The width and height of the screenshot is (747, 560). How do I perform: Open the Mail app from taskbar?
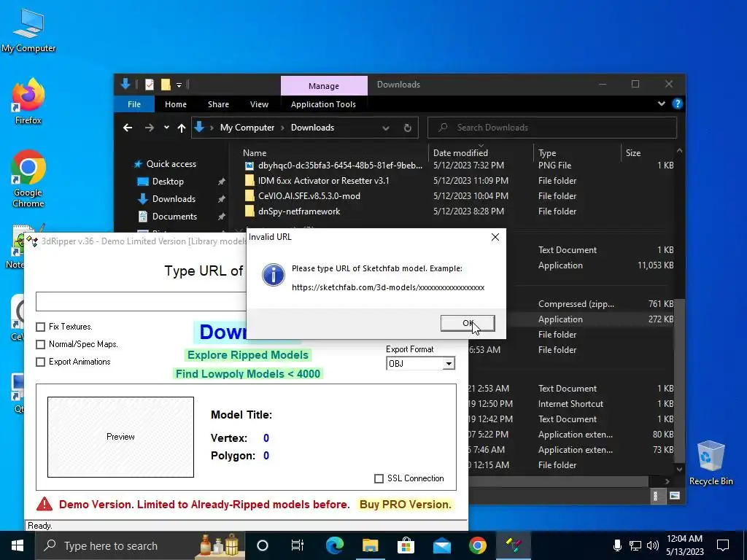tap(441, 545)
